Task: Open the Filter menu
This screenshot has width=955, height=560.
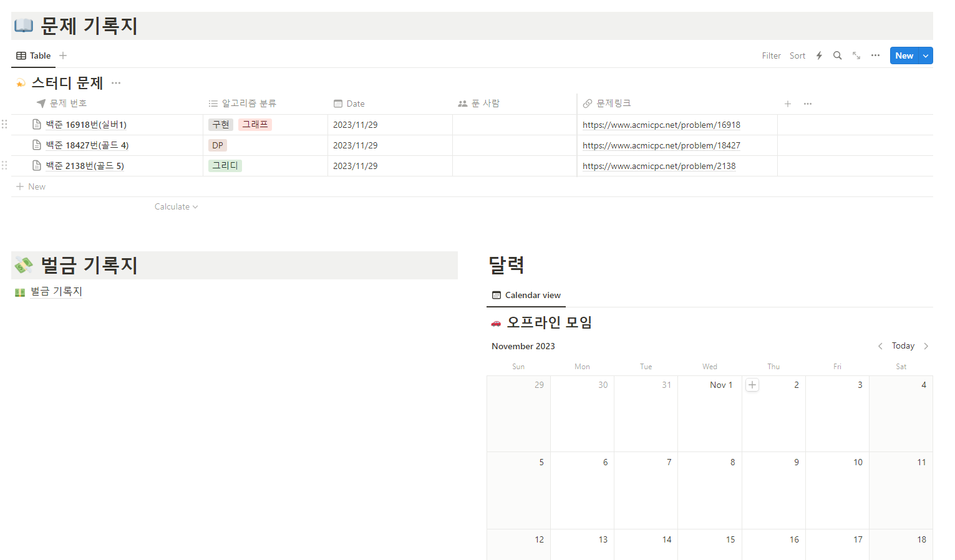Action: 772,56
